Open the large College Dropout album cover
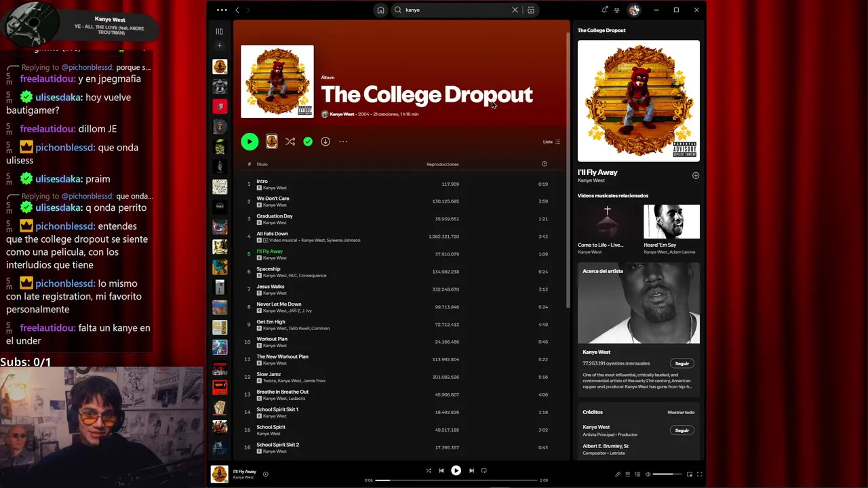 (277, 81)
